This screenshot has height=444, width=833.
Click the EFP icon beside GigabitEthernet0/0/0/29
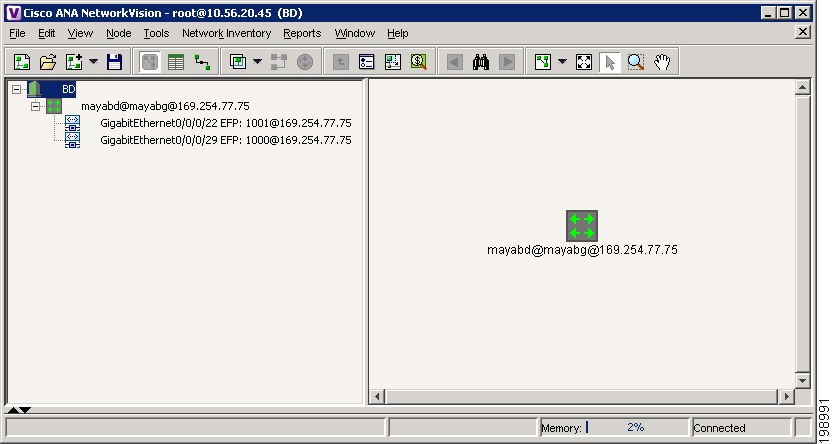72,140
